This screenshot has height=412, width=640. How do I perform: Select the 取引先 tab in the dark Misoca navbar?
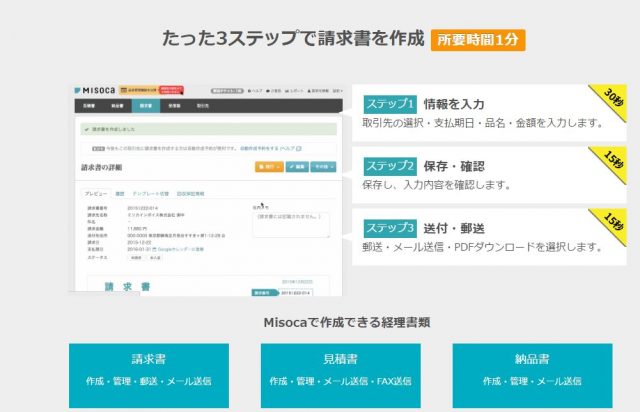pyautogui.click(x=203, y=106)
